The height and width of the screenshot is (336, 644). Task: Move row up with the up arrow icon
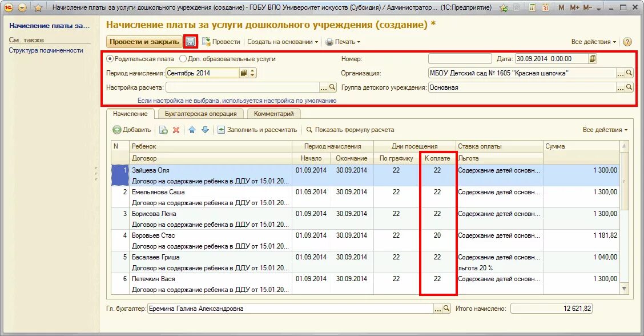[x=192, y=130]
